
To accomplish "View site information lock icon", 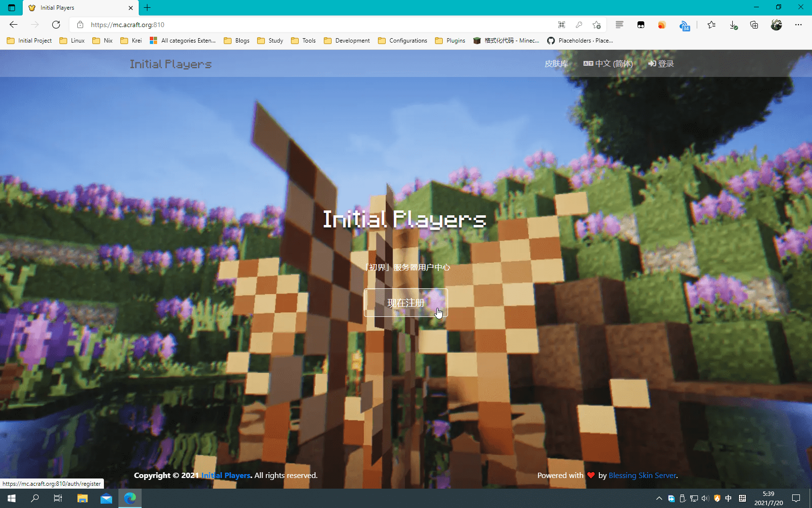I will pos(80,25).
